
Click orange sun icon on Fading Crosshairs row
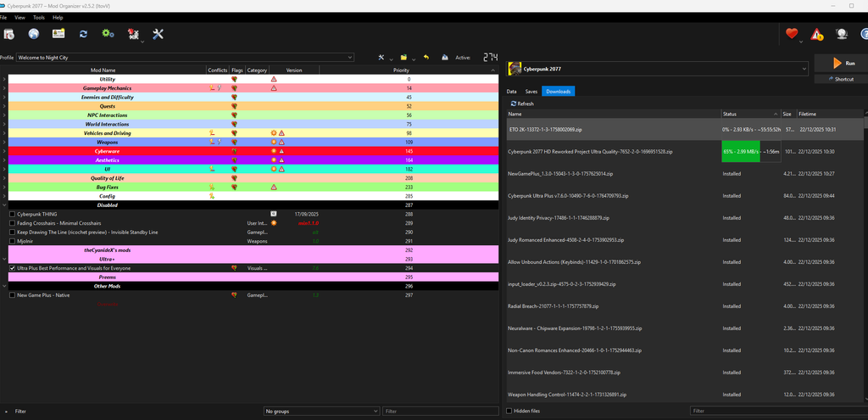[x=274, y=223]
